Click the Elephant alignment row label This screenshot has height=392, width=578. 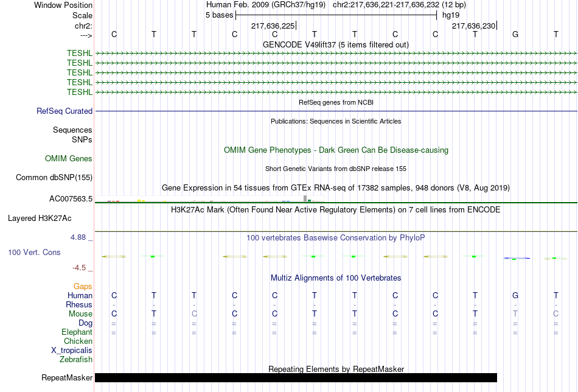point(77,332)
